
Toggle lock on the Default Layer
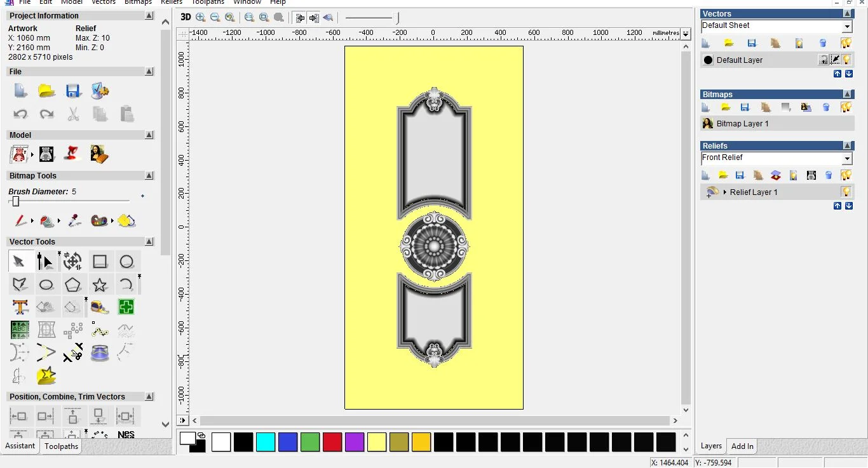point(824,60)
